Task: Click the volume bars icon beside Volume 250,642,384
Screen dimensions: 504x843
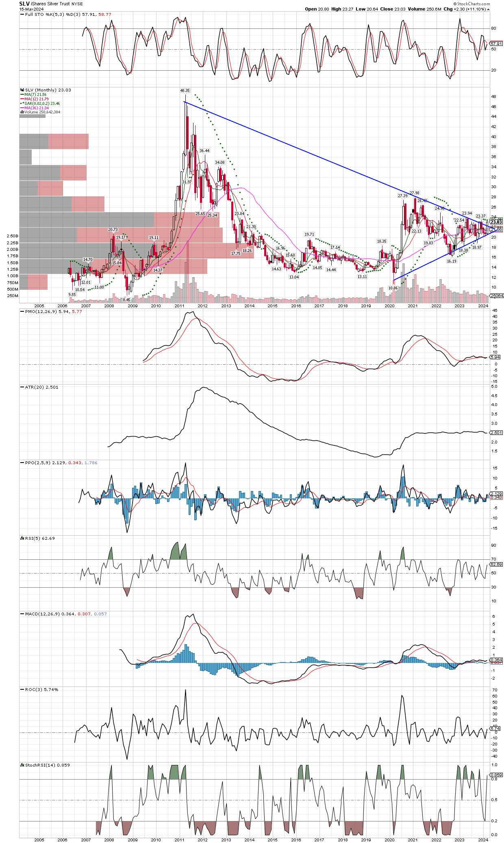Action: coord(22,112)
